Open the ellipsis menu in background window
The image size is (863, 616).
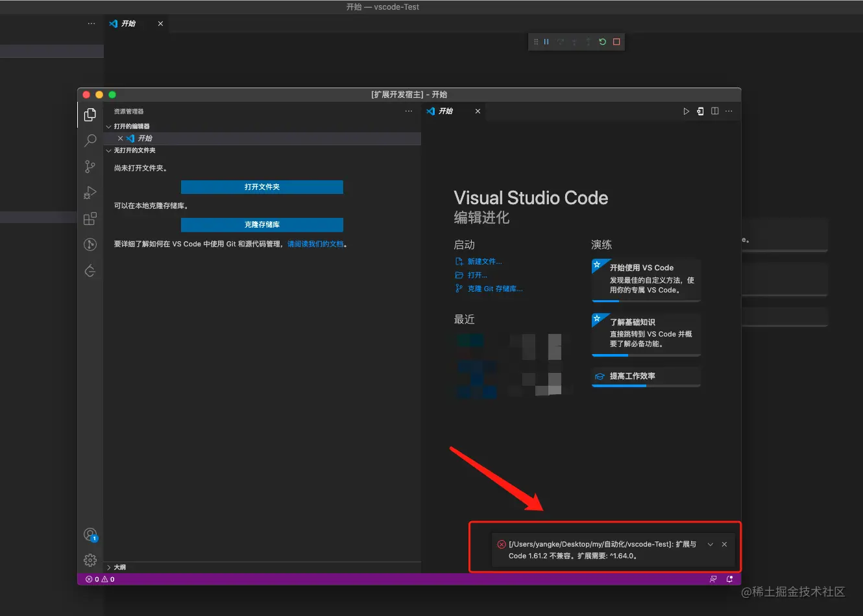pyautogui.click(x=91, y=23)
